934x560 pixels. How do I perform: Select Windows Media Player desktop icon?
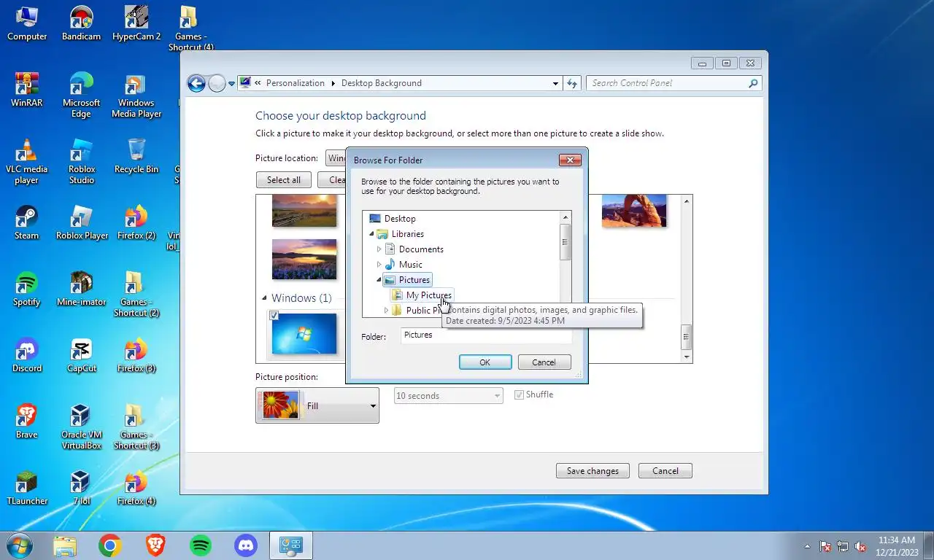pyautogui.click(x=136, y=95)
